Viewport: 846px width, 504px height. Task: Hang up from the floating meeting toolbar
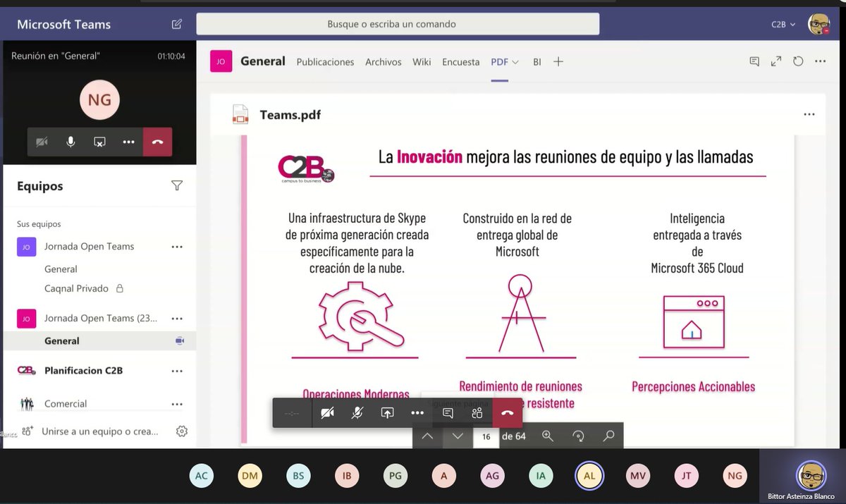[x=508, y=413]
